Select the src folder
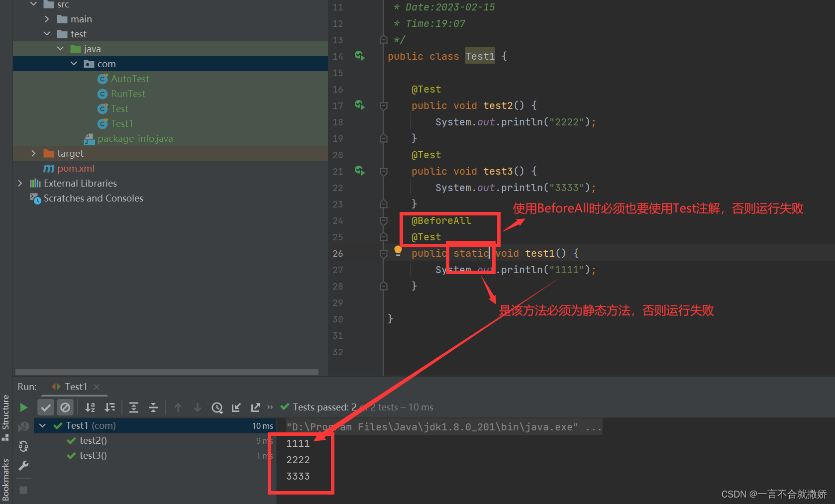The image size is (835, 504). [63, 4]
